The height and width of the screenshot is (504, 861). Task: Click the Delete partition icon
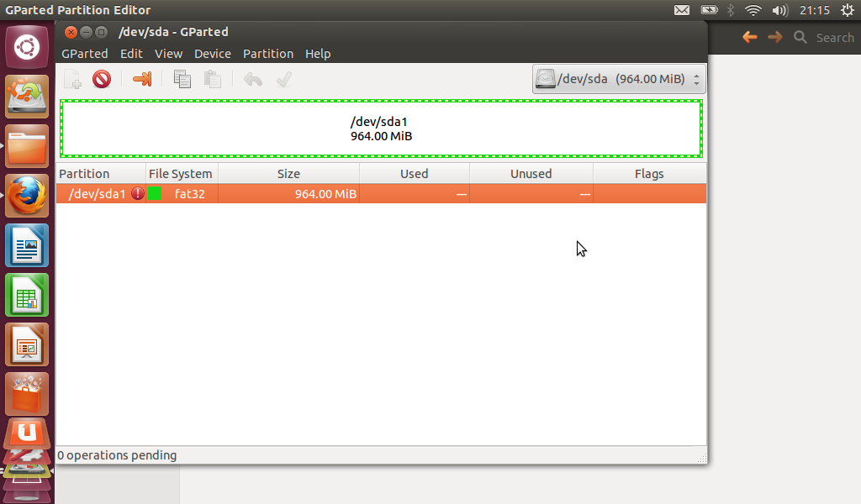coord(102,80)
